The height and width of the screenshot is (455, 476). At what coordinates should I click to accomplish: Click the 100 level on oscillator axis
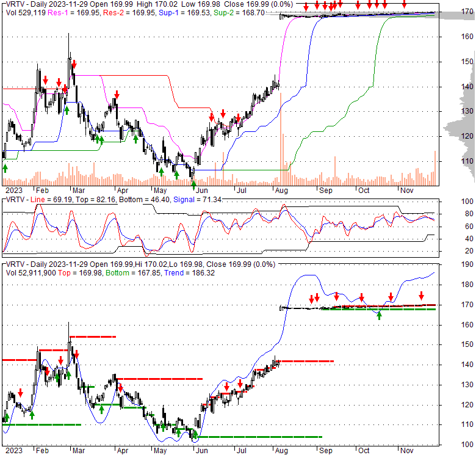tap(467, 202)
